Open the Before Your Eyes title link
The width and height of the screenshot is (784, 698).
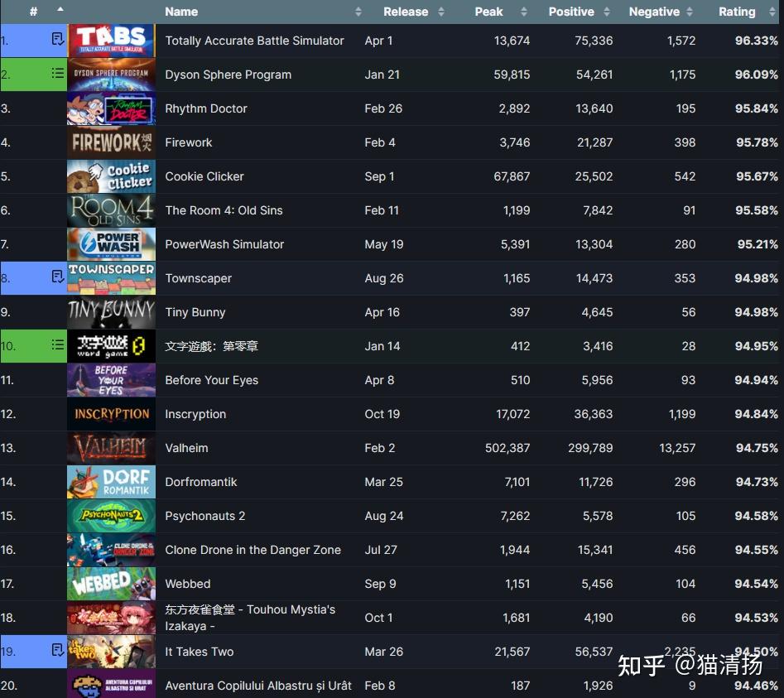click(211, 380)
